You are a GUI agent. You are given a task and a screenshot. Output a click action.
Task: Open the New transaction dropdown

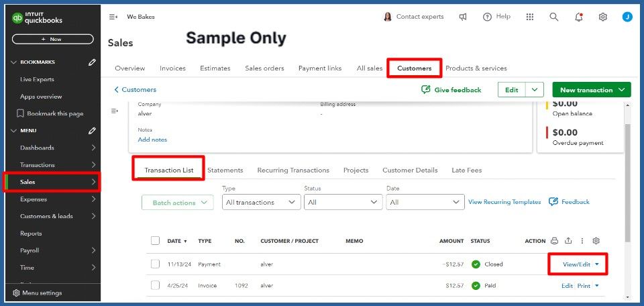[592, 90]
